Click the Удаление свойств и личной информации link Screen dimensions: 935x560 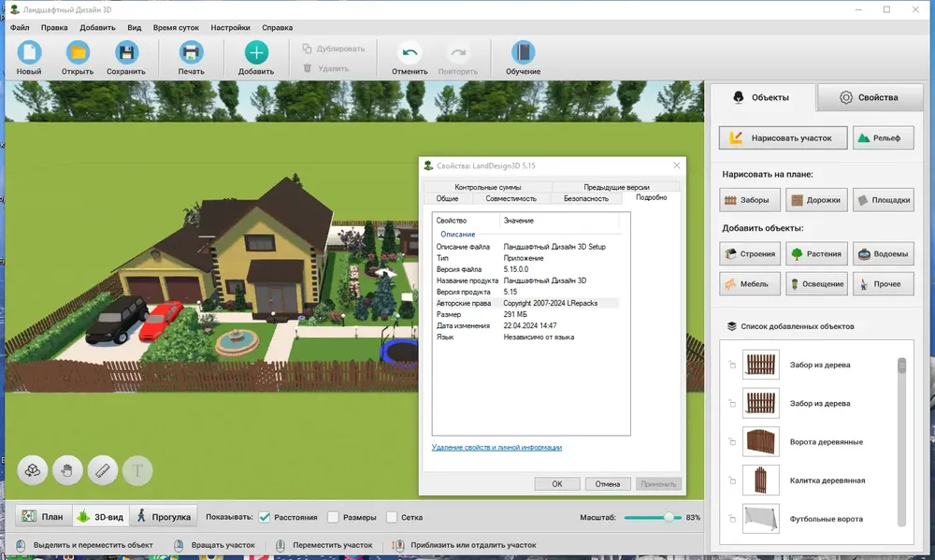pyautogui.click(x=496, y=447)
